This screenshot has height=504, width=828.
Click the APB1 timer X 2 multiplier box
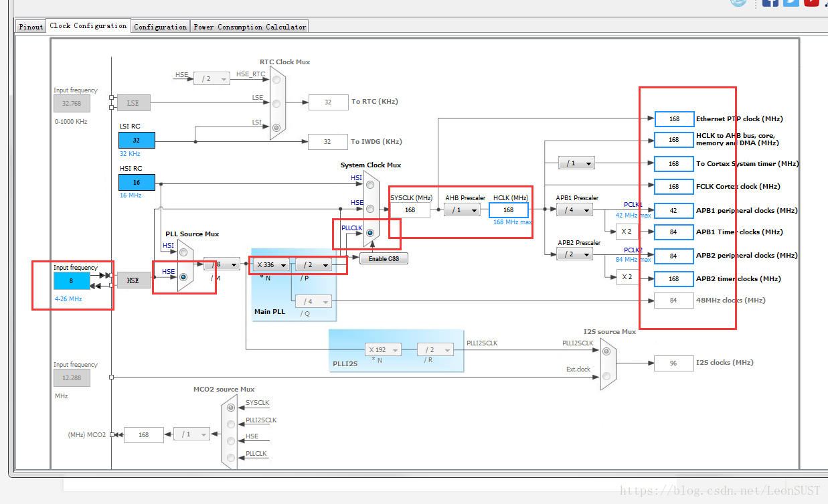[627, 232]
